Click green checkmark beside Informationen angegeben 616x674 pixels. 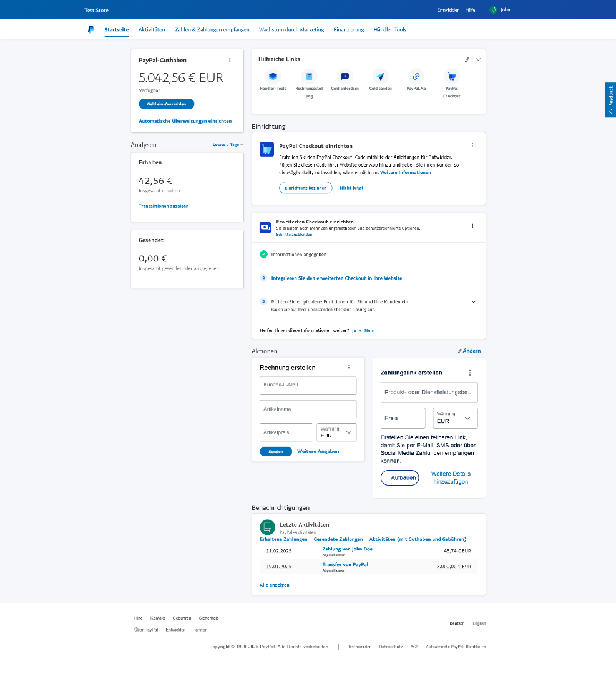point(263,255)
